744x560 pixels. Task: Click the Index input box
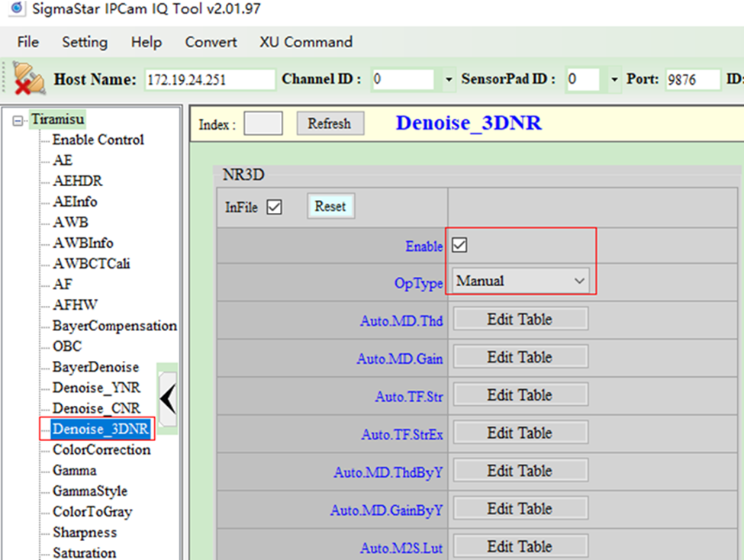262,124
